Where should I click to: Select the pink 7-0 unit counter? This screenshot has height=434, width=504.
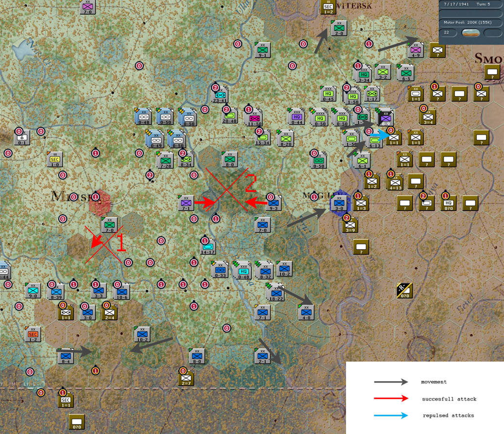[x=87, y=7]
